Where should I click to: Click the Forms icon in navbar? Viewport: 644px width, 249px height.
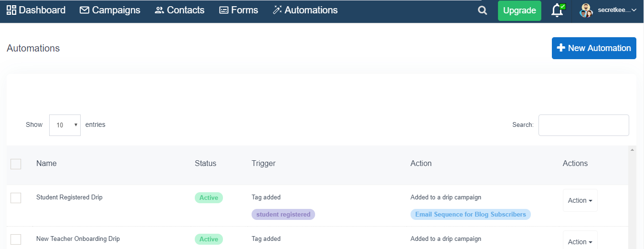(224, 10)
